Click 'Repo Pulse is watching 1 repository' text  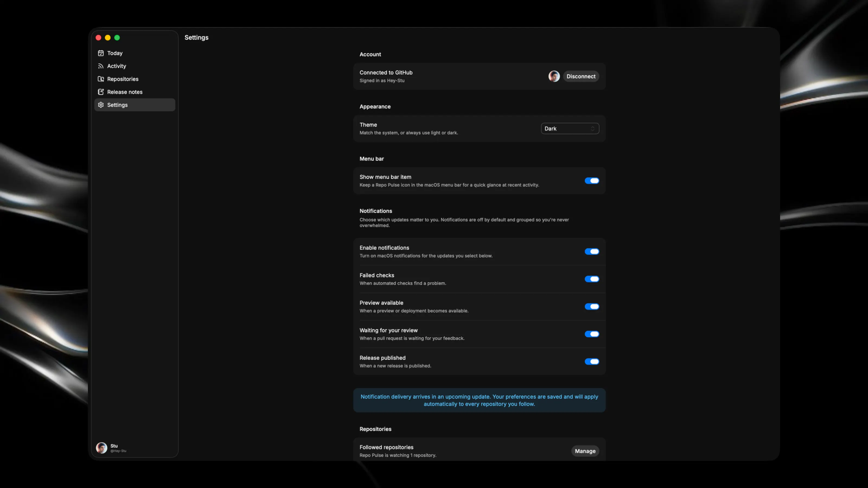pyautogui.click(x=398, y=455)
